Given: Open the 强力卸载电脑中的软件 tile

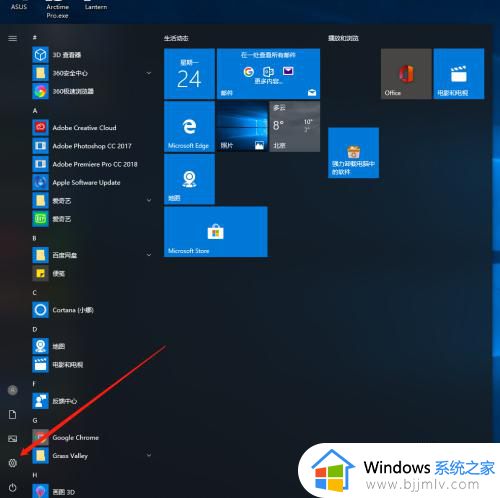Looking at the screenshot, I should pyautogui.click(x=353, y=153).
